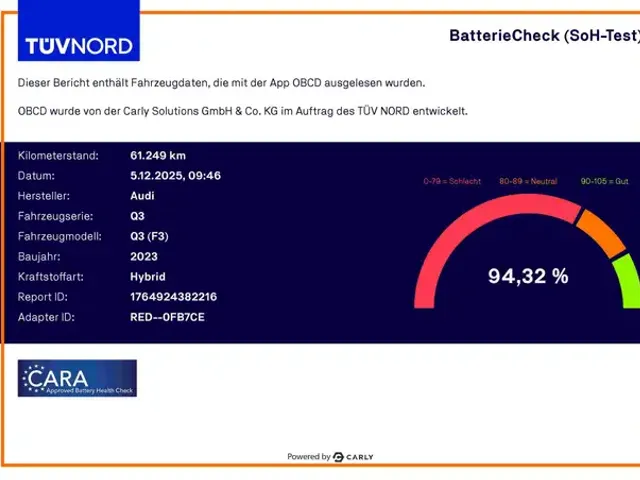Click the "90-105 = Gut" legend label
This screenshot has height=480, width=640.
pos(606,181)
